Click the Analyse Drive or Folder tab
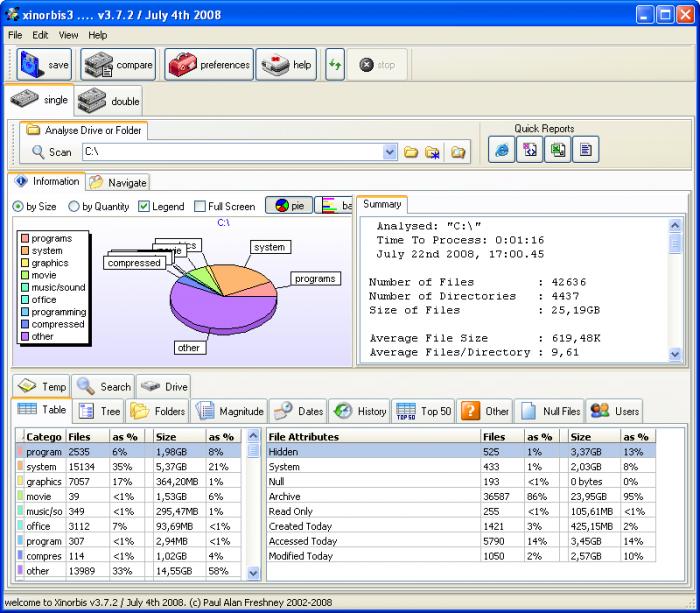 [x=84, y=130]
